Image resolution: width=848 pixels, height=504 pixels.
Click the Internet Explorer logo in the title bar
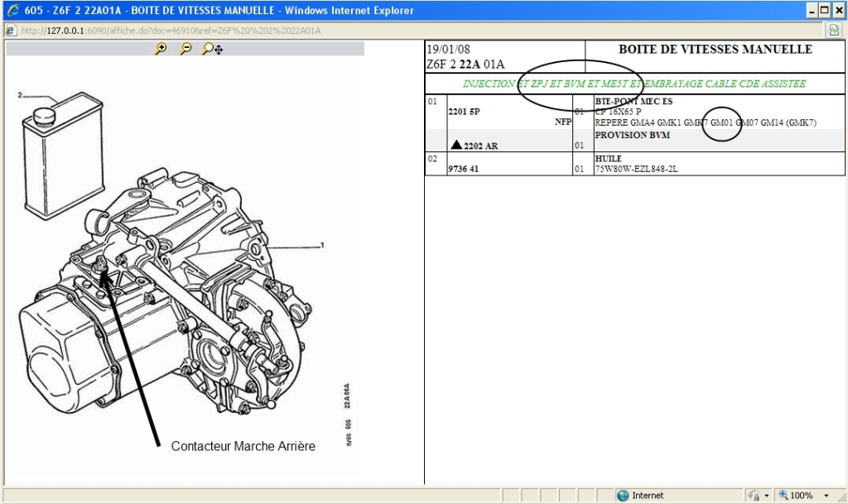(x=12, y=11)
